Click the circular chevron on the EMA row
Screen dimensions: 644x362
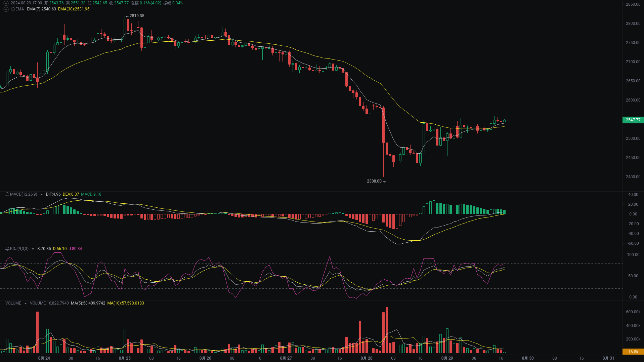coord(6,9)
